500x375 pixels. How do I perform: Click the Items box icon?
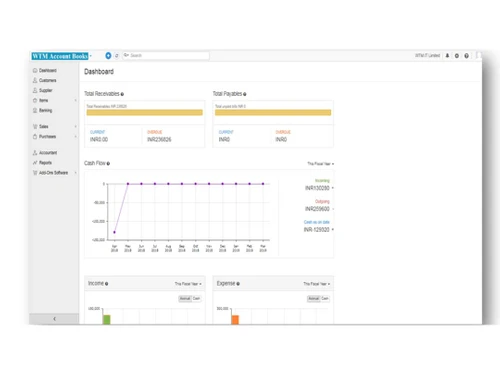coord(35,100)
